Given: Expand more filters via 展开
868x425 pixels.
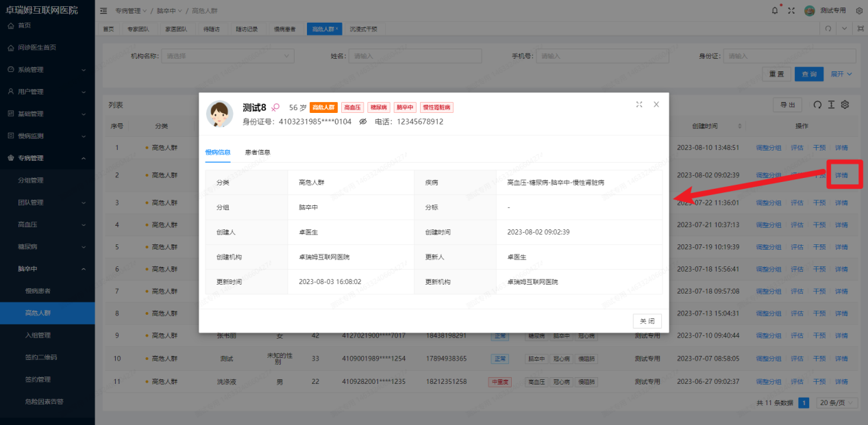Looking at the screenshot, I should [x=841, y=74].
